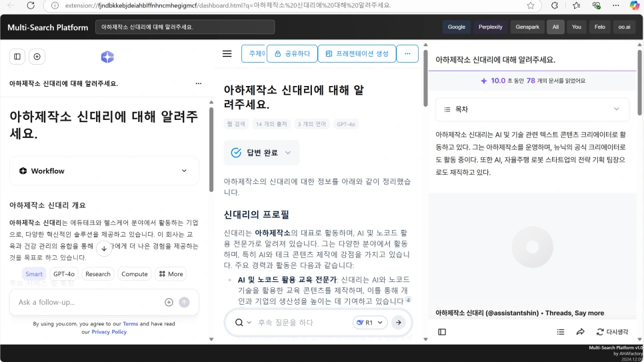The width and height of the screenshot is (644, 362).
Task: Toggle the You.com sidebar panel icon
Action: click(x=17, y=57)
